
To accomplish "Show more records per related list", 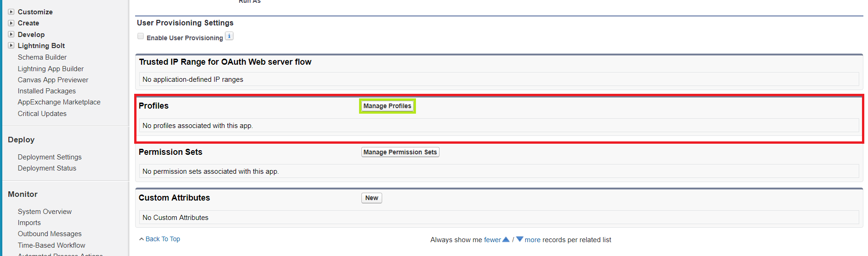I will (x=533, y=240).
